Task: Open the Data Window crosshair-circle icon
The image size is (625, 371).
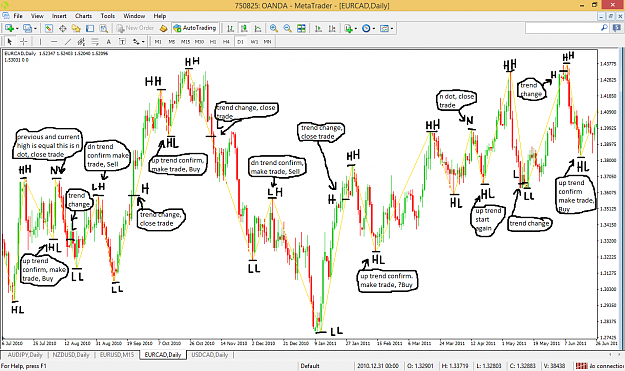Action: (x=63, y=28)
